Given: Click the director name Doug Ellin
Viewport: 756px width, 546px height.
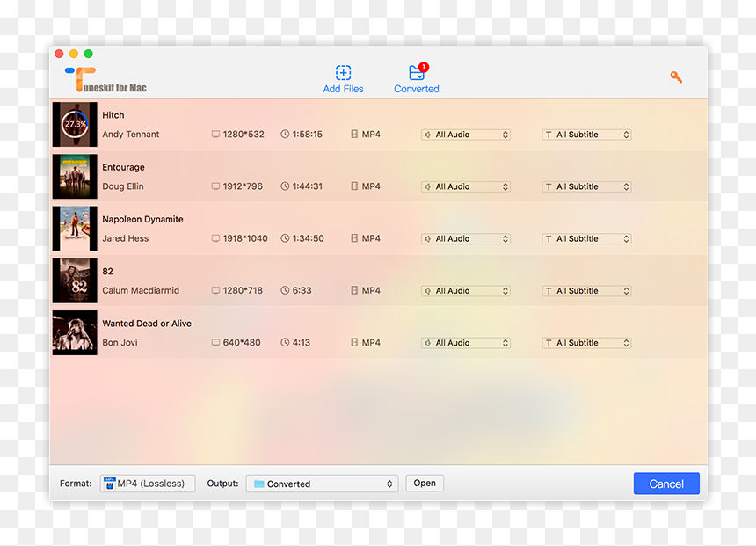Looking at the screenshot, I should [x=123, y=186].
